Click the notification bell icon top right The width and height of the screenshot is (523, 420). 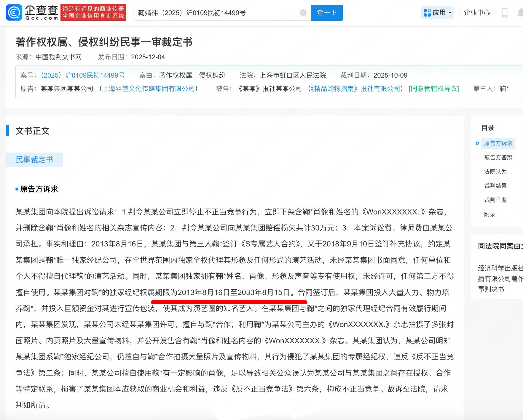click(519, 12)
